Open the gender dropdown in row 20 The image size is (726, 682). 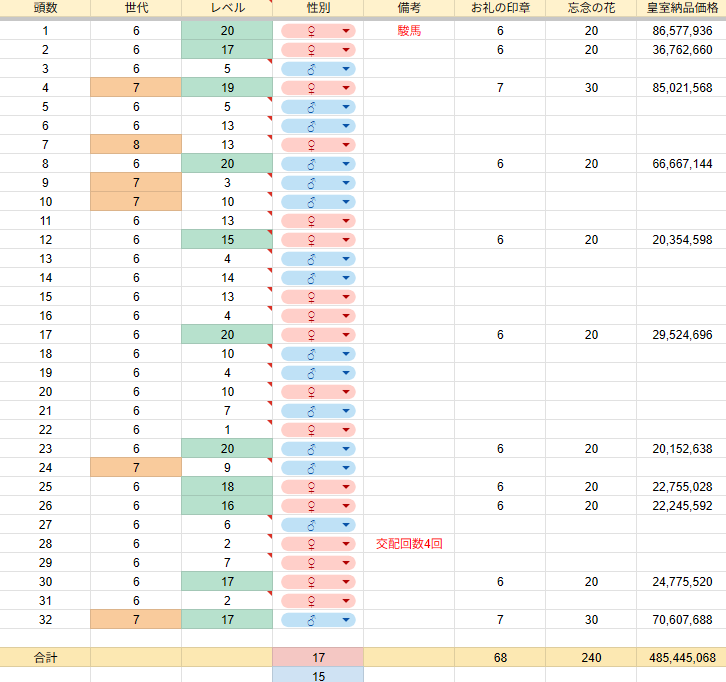click(318, 392)
